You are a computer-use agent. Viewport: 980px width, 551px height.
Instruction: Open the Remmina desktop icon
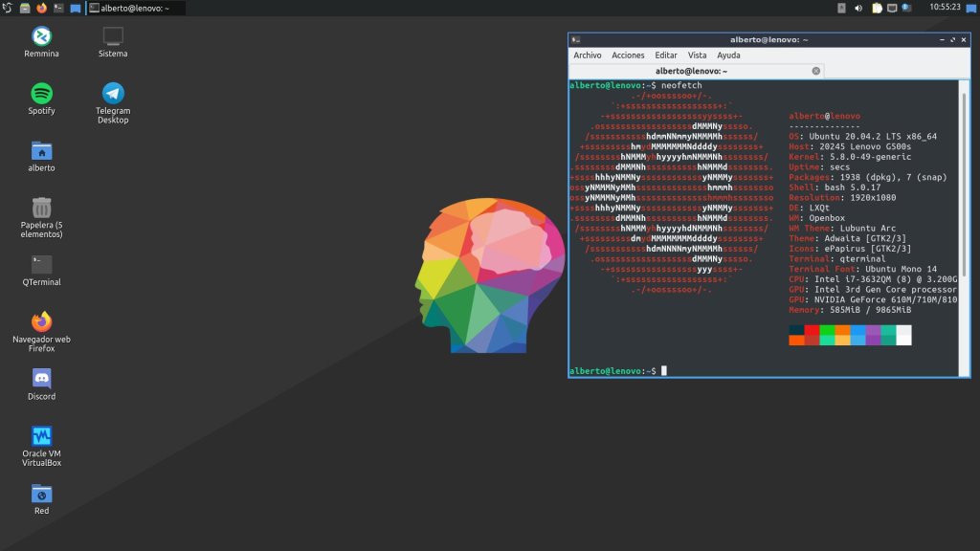[x=41, y=36]
